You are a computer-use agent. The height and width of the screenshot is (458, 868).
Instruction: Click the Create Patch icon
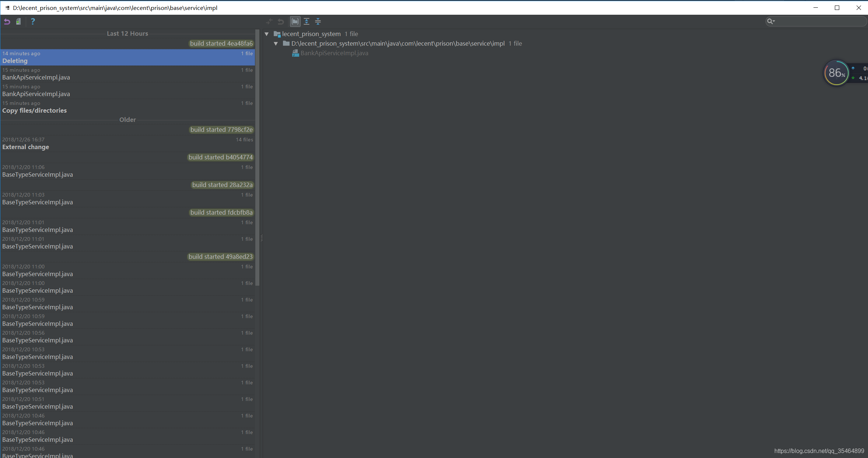pyautogui.click(x=18, y=21)
